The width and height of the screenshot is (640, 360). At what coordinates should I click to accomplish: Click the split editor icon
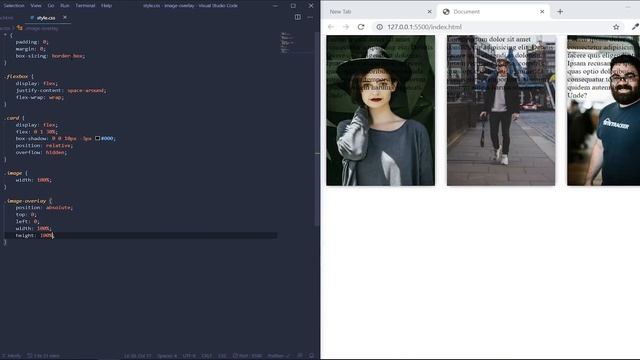coord(298,17)
